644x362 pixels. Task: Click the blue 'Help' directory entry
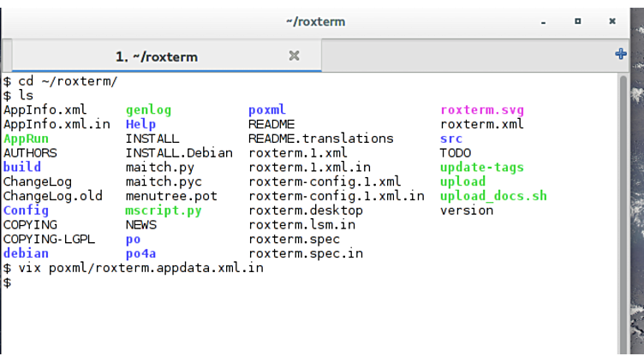(x=140, y=124)
